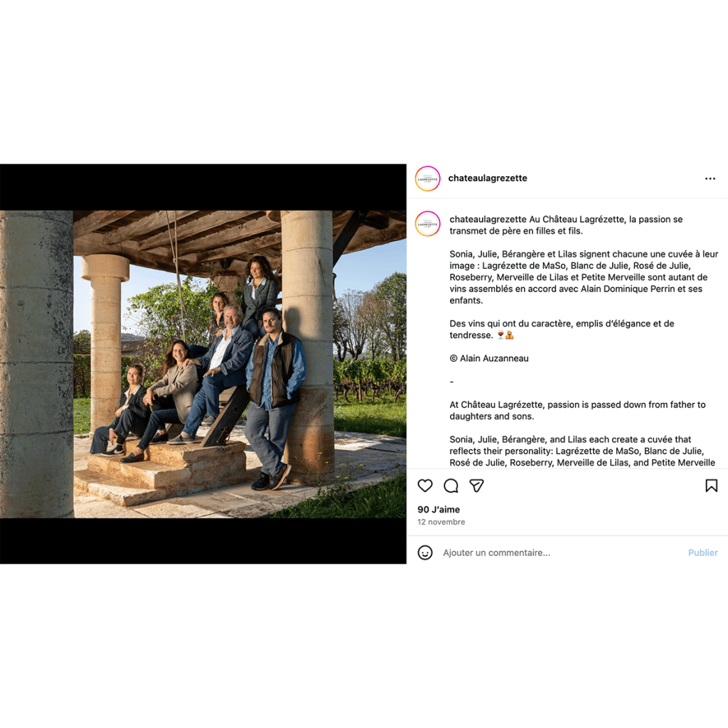Open profile picture beside the caption

[427, 224]
